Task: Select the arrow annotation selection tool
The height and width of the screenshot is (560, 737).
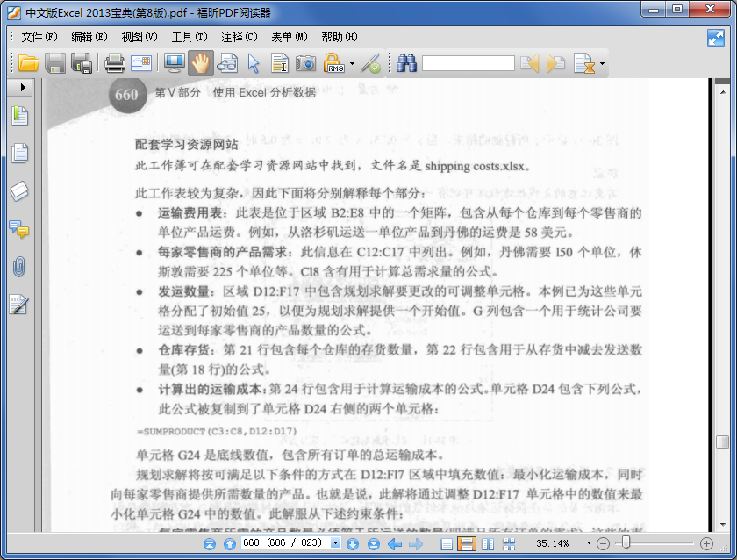Action: pos(254,63)
